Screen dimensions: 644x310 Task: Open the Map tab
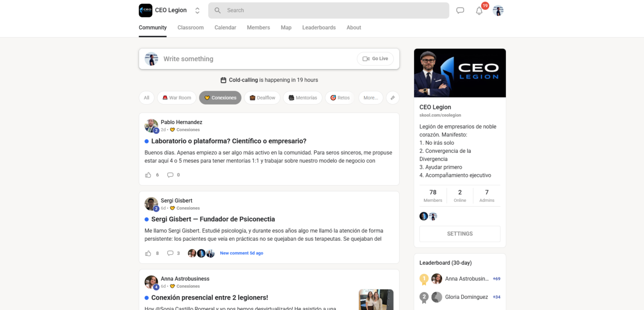(x=286, y=28)
